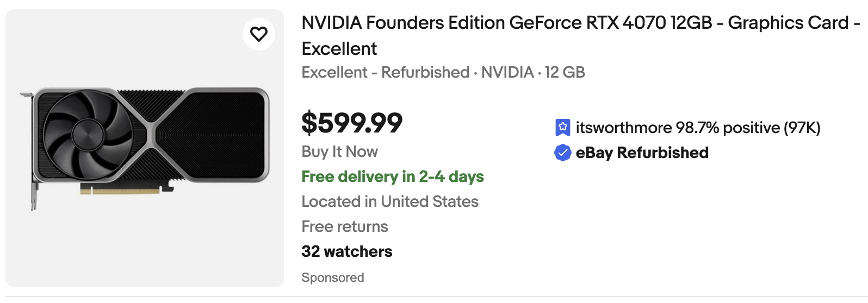Click the eBay Refurbished checkmark icon
Image resolution: width=868 pixels, height=303 pixels.
point(562,153)
